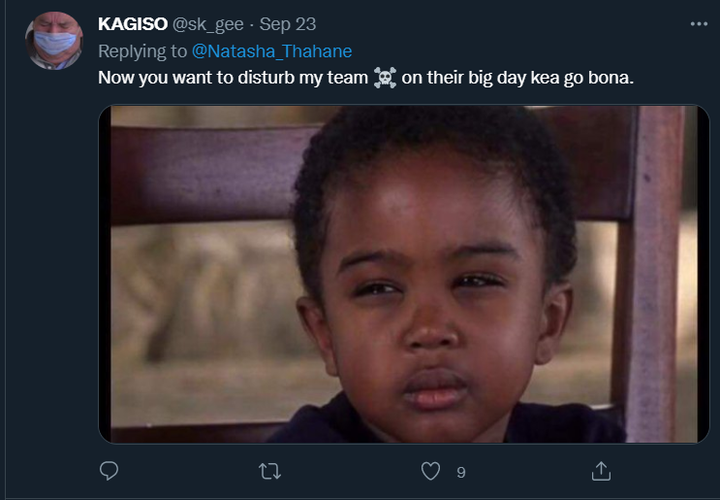Open the @Natasha_Thahane profile link
The width and height of the screenshot is (720, 500).
[x=272, y=51]
